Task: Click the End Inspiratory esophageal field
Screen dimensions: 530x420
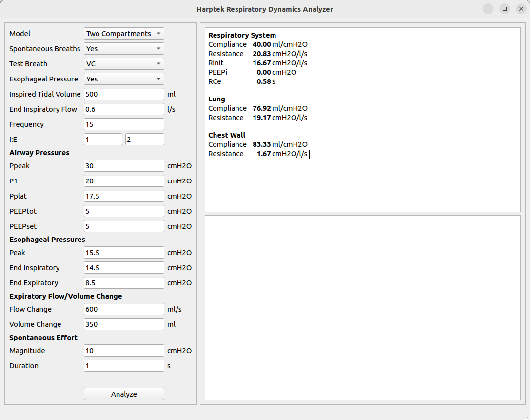Action: (x=124, y=268)
